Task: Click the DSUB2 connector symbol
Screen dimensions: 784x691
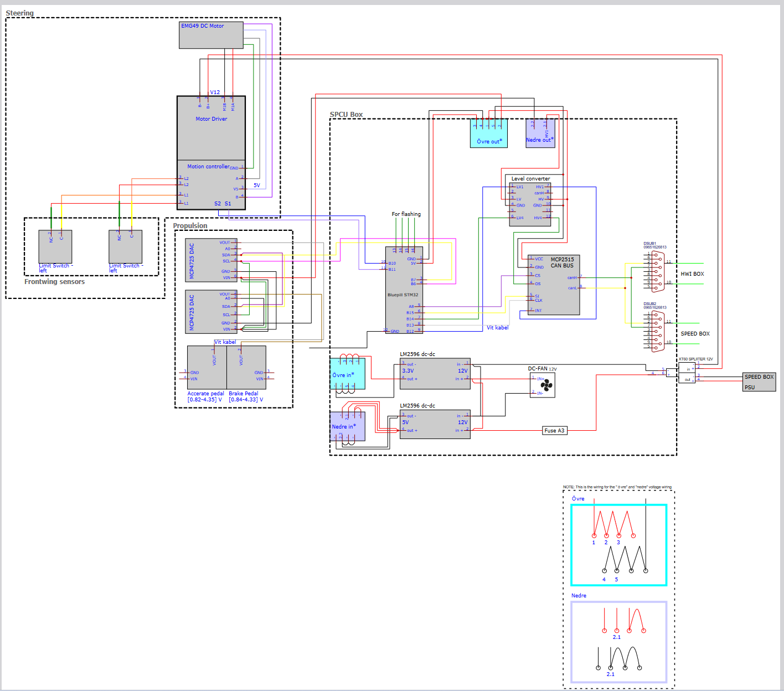Action: pyautogui.click(x=658, y=331)
